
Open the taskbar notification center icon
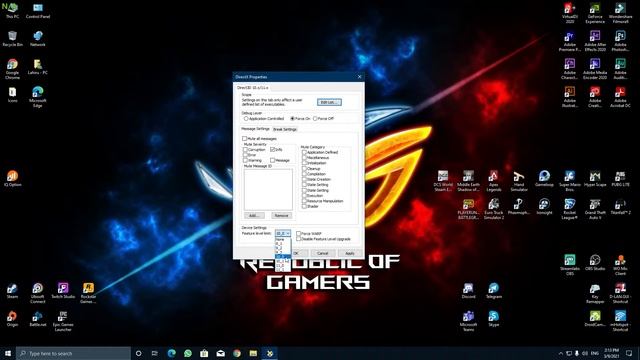tap(629, 353)
